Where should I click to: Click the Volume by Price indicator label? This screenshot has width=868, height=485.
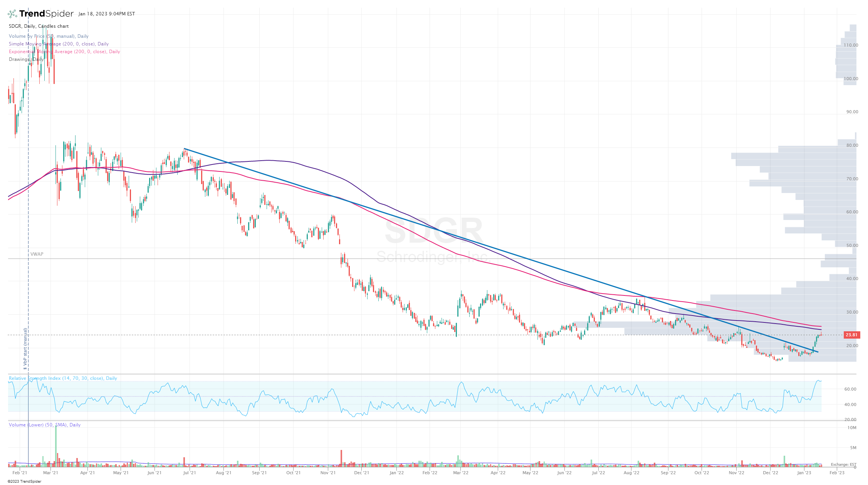tap(49, 36)
